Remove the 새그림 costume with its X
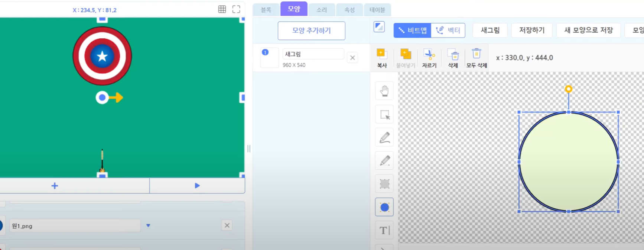The height and width of the screenshot is (250, 644). click(352, 58)
